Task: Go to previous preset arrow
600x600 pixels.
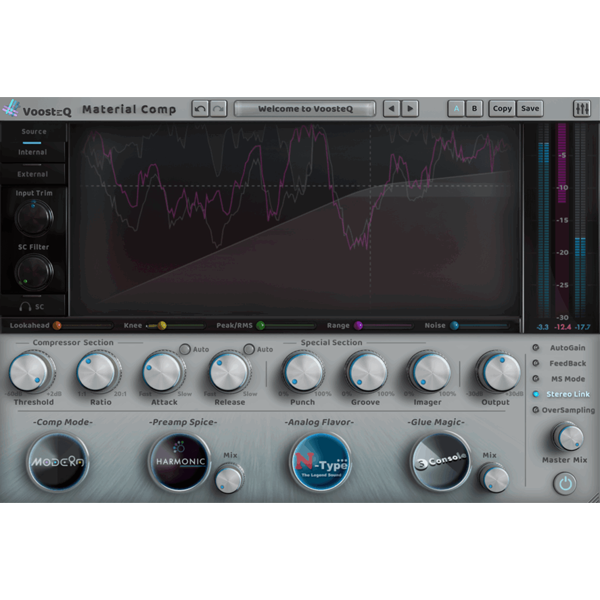Action: [391, 109]
